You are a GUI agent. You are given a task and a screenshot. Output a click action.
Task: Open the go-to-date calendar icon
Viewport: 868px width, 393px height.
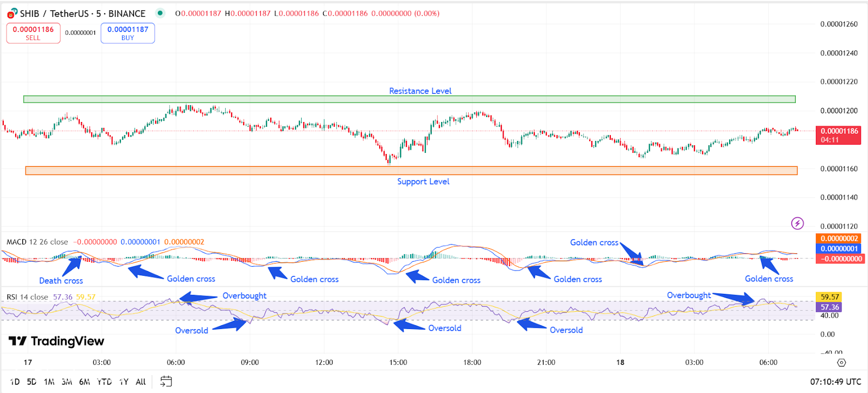point(166,382)
